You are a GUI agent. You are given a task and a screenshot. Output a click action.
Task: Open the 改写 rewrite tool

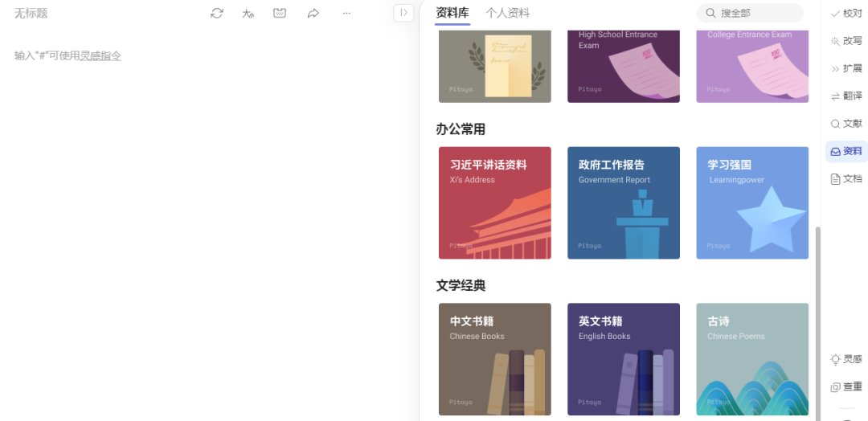(845, 41)
